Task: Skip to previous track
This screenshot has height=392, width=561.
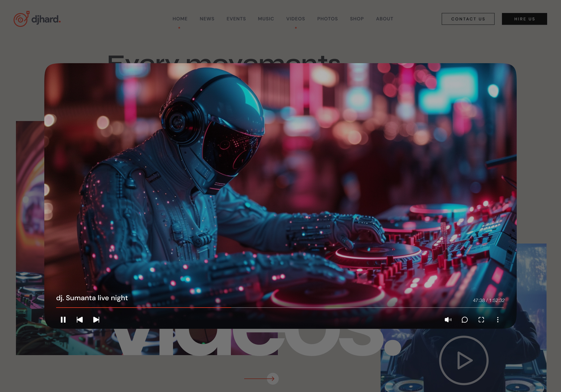Action: (x=80, y=320)
